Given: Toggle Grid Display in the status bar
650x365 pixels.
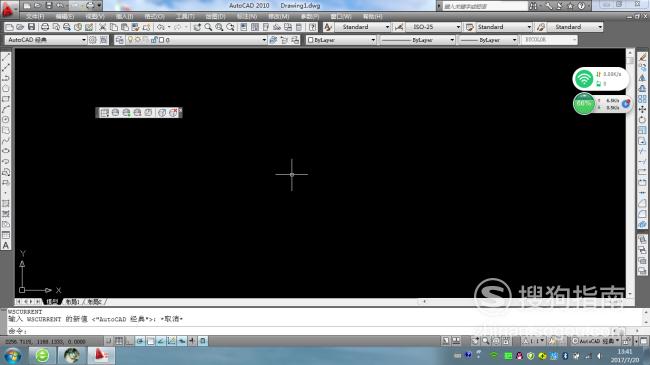Looking at the screenshot, I should tap(119, 341).
